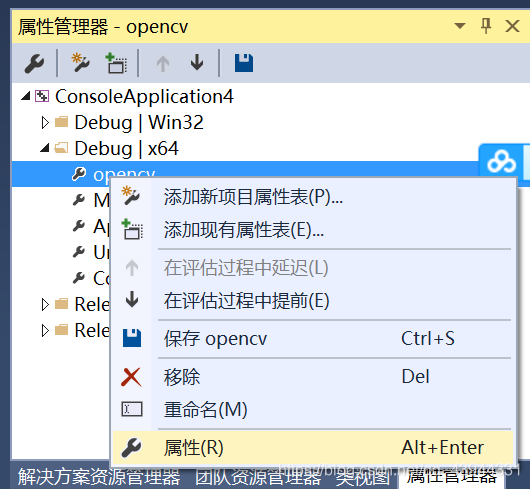Collapse the ConsoleApplication4 project node
530x489 pixels.
[x=26, y=96]
